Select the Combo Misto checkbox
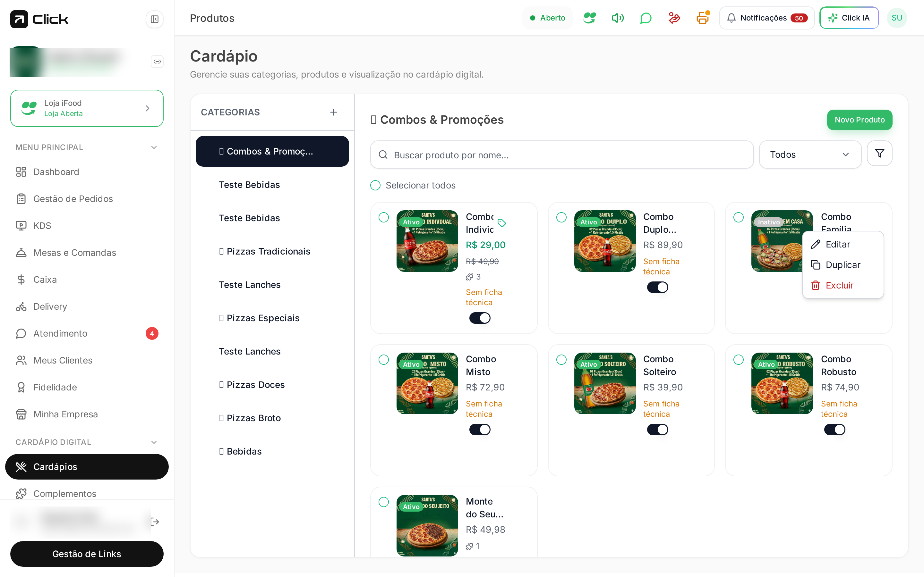 (384, 359)
